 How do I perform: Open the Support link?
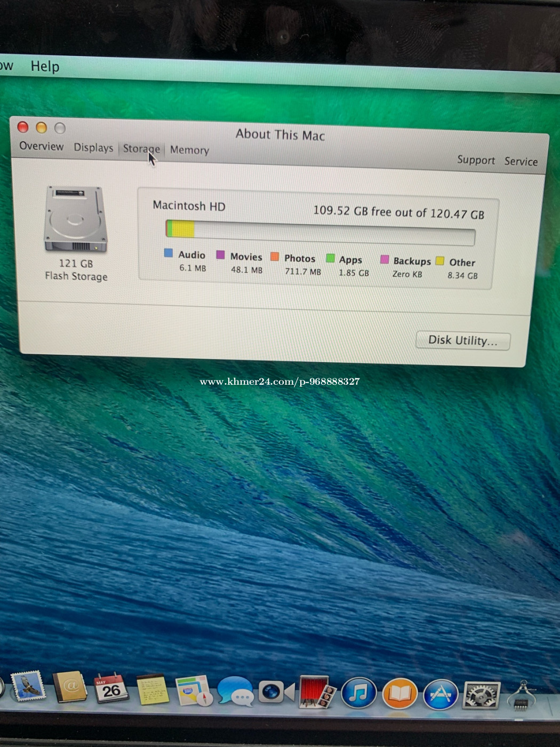[476, 160]
